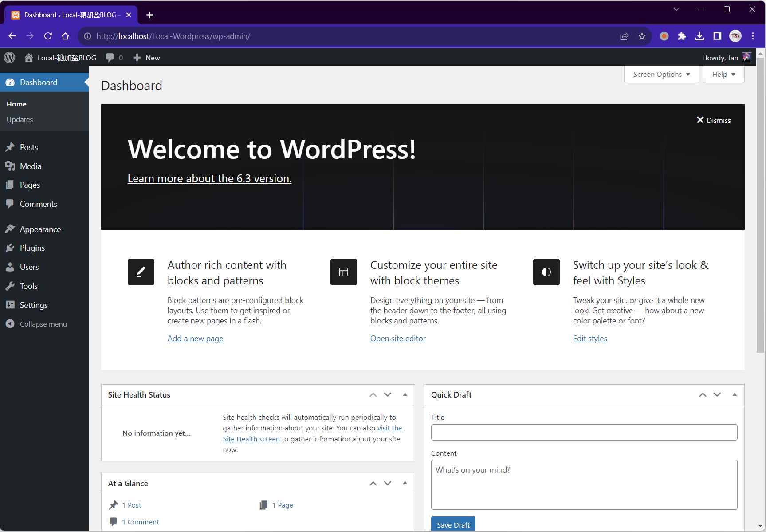Screen dimensions: 766x532
Task: Collapse the Quick Draft panel
Action: pyautogui.click(x=735, y=394)
